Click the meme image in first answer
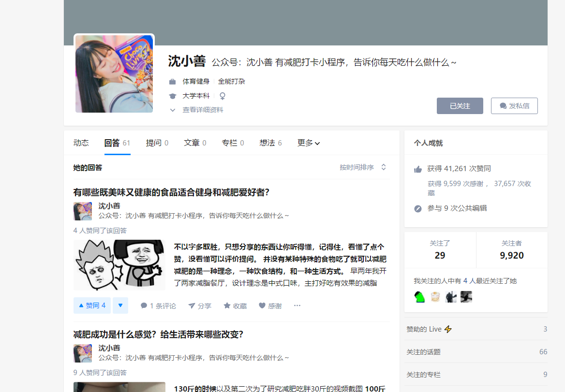 coord(119,265)
